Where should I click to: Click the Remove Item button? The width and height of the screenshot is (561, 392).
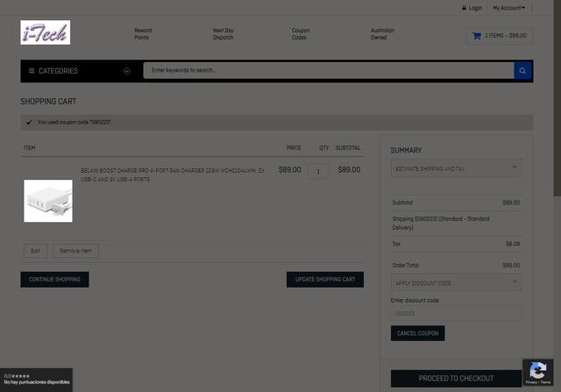point(76,251)
